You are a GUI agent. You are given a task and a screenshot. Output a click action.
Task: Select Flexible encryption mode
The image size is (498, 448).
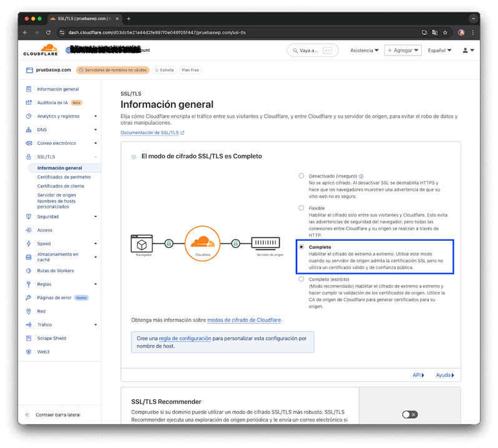pyautogui.click(x=301, y=208)
